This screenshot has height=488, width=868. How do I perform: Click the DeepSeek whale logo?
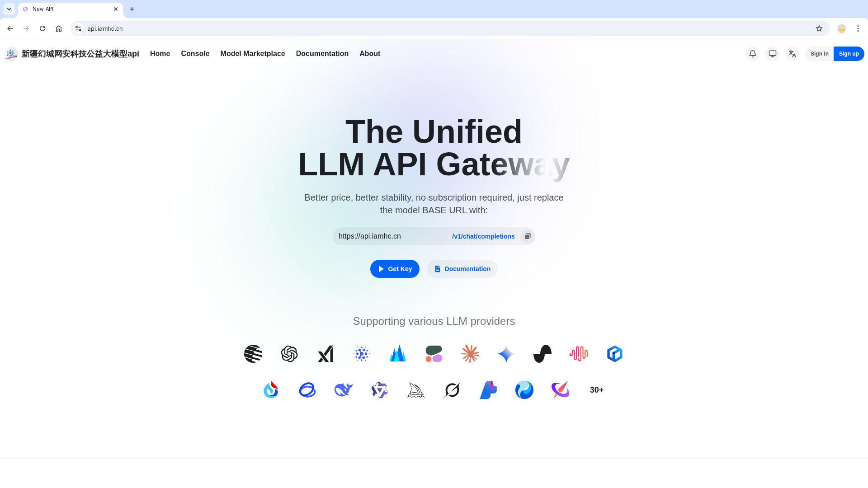(x=344, y=390)
